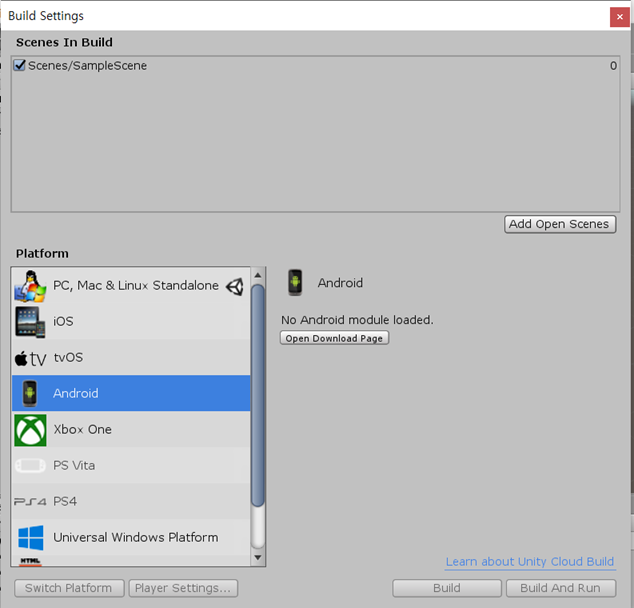This screenshot has width=634, height=608.
Task: Click the Android icon in the details pane
Action: (x=295, y=283)
